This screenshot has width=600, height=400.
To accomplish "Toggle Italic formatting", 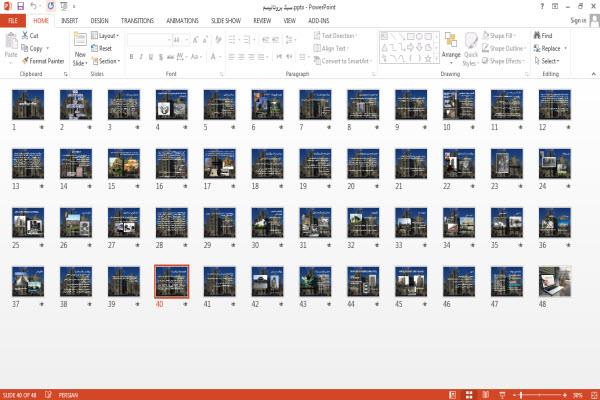I will [141, 57].
